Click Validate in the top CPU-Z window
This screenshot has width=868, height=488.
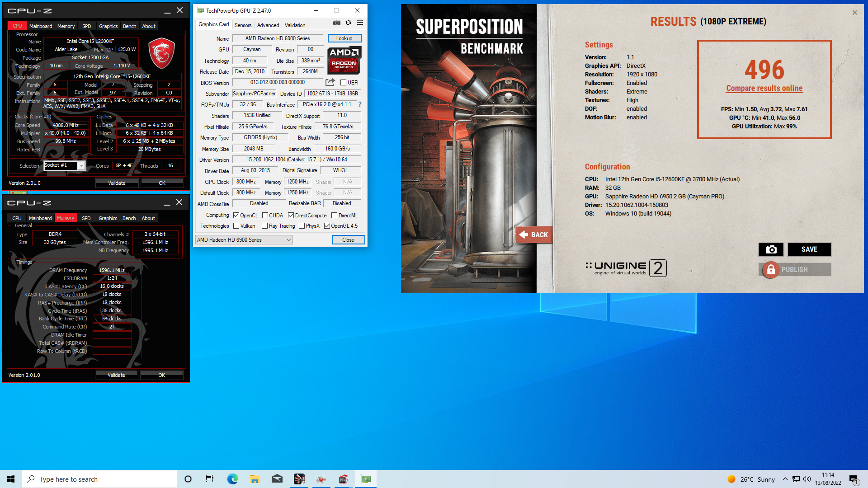tap(117, 183)
